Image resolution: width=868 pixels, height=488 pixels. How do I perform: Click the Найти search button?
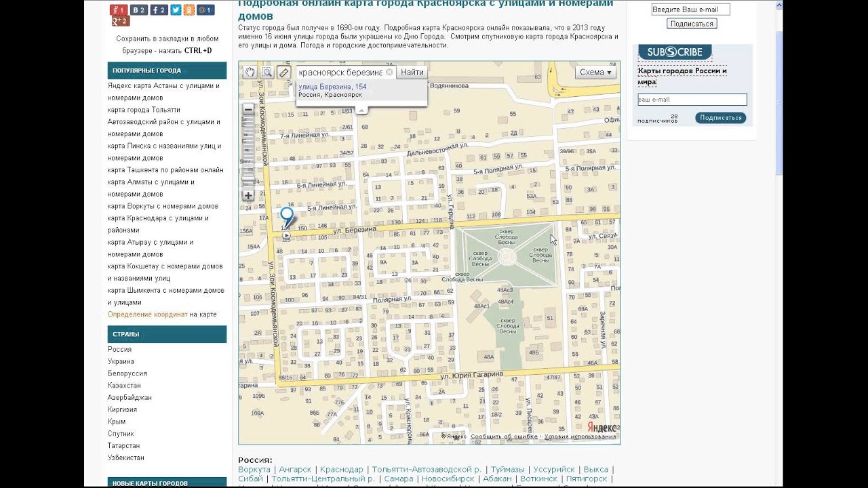pos(412,73)
